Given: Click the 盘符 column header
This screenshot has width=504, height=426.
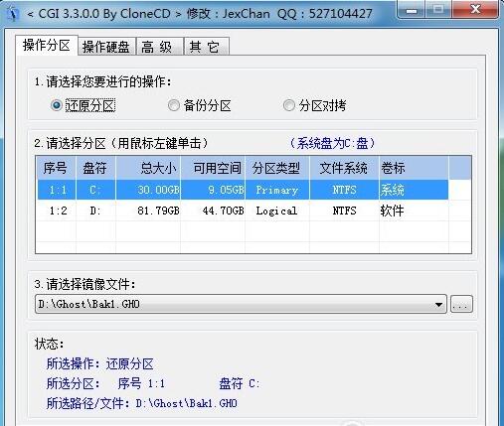Looking at the screenshot, I should pos(95,168).
